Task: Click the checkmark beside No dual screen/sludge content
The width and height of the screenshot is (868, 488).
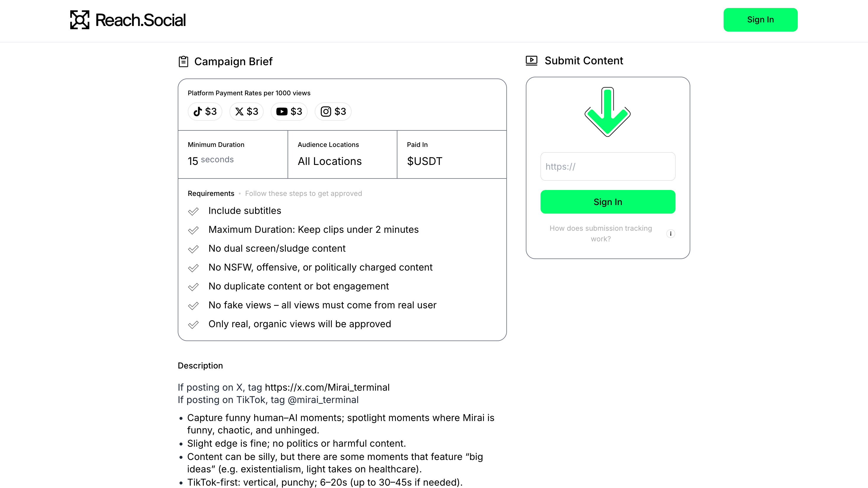Action: coord(193,249)
